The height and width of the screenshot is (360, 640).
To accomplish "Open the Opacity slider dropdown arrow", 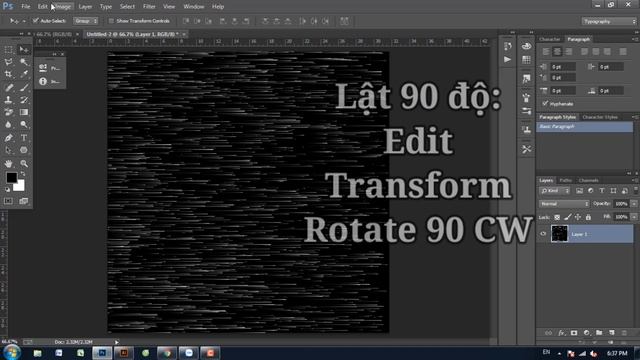I will tap(634, 204).
